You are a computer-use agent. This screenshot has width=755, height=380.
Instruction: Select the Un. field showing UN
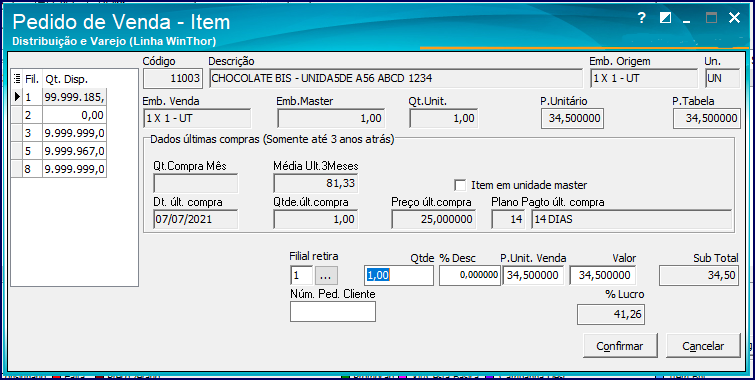pos(722,79)
